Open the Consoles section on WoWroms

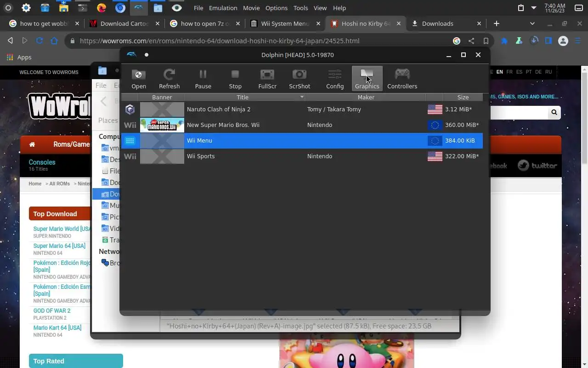click(x=42, y=162)
